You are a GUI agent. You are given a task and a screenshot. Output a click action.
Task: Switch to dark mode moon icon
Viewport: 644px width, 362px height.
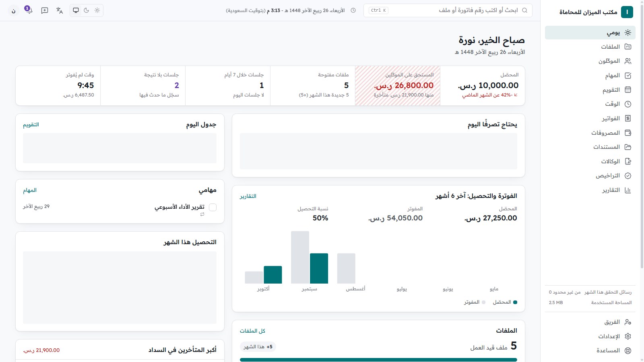pos(87,10)
